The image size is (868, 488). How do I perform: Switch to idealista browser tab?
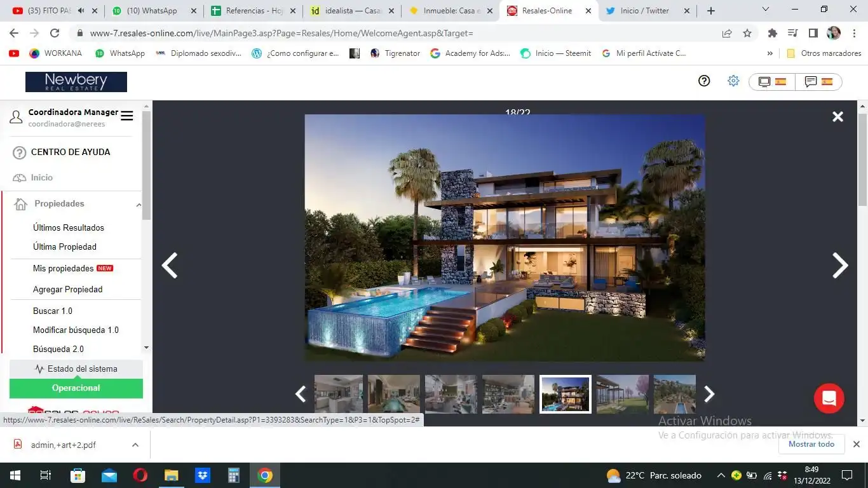353,11
